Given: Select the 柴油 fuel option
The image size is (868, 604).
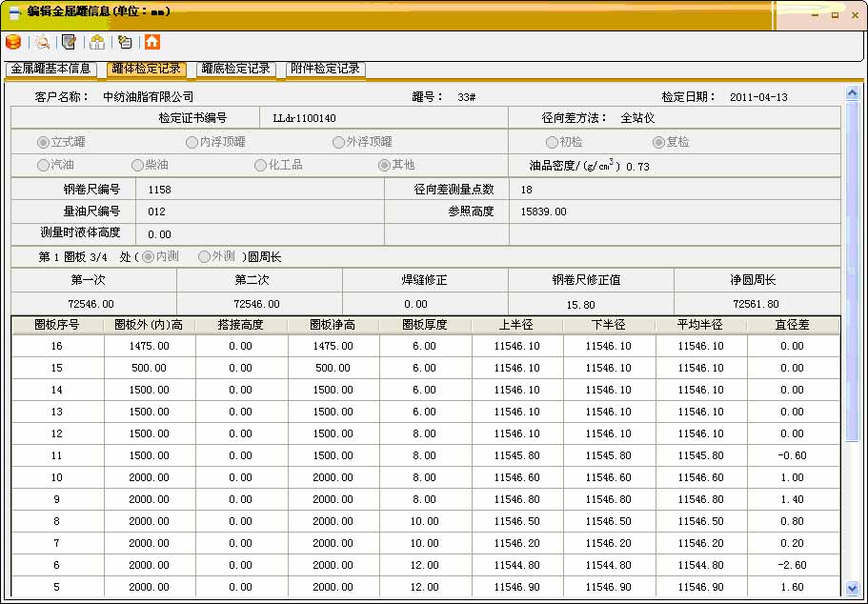Looking at the screenshot, I should click(x=137, y=164).
